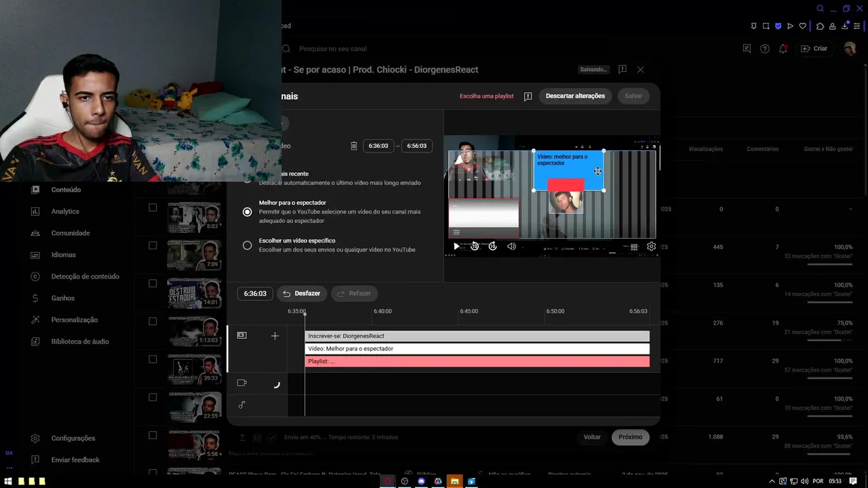Select 'Escolher um vídeo específico' radio option
This screenshot has height=488, width=868.
point(248,245)
